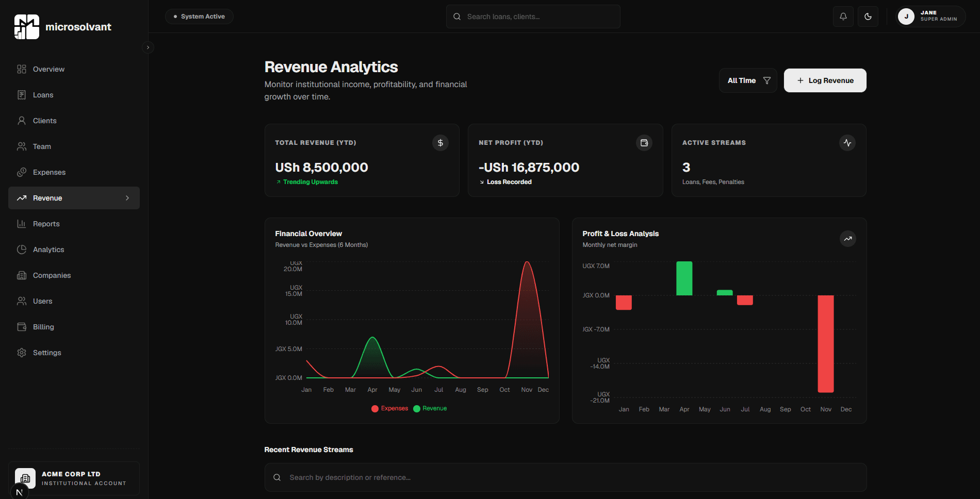Screen dimensions: 980x499
Task: Click the Analytics pie chart icon
Action: [22, 249]
